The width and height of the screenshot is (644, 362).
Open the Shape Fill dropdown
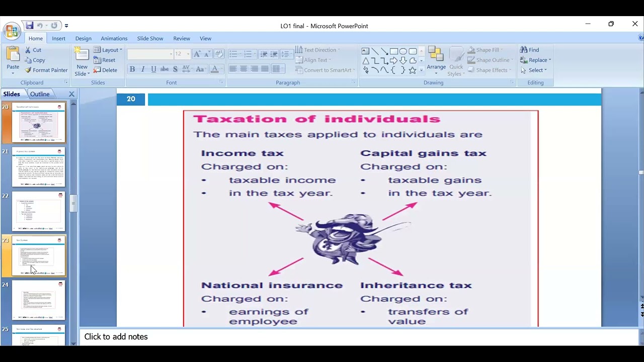485,50
